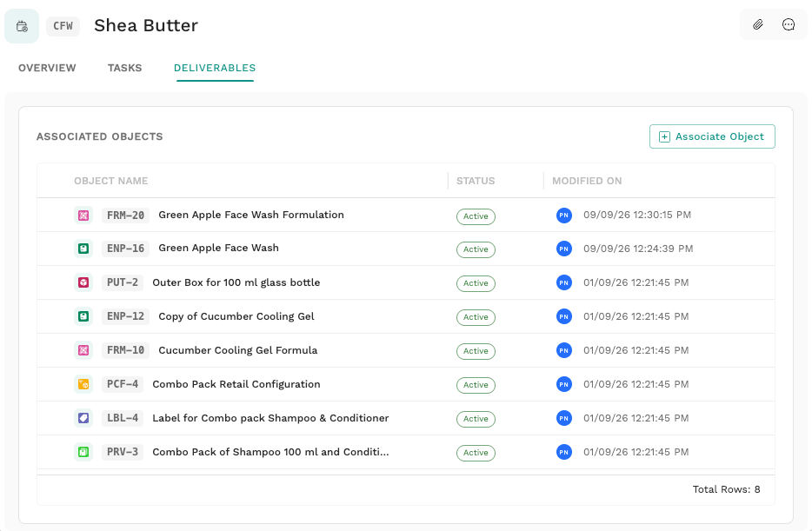The height and width of the screenshot is (531, 812).
Task: Sort by the Object Name column header
Action: (110, 181)
